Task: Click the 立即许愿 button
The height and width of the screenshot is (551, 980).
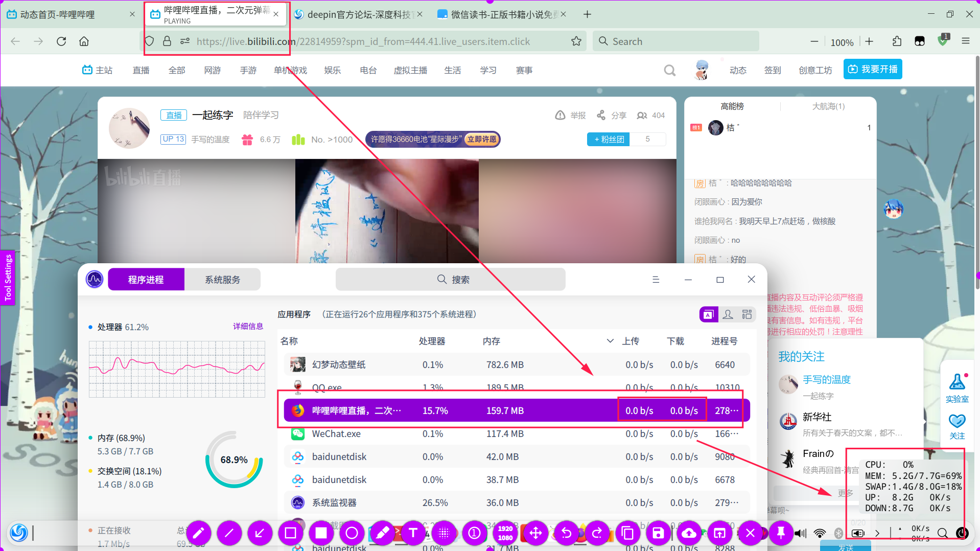Action: click(482, 139)
